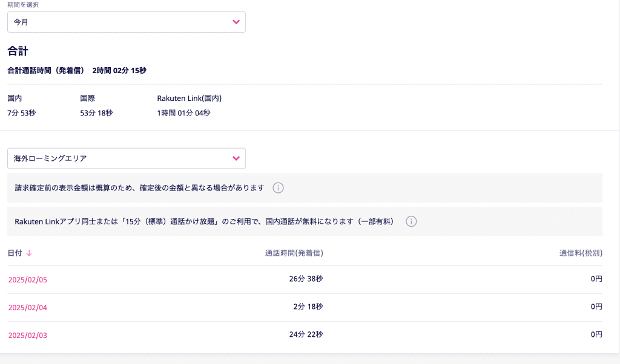Open the 海外ローミングエリア dropdown

[126, 158]
